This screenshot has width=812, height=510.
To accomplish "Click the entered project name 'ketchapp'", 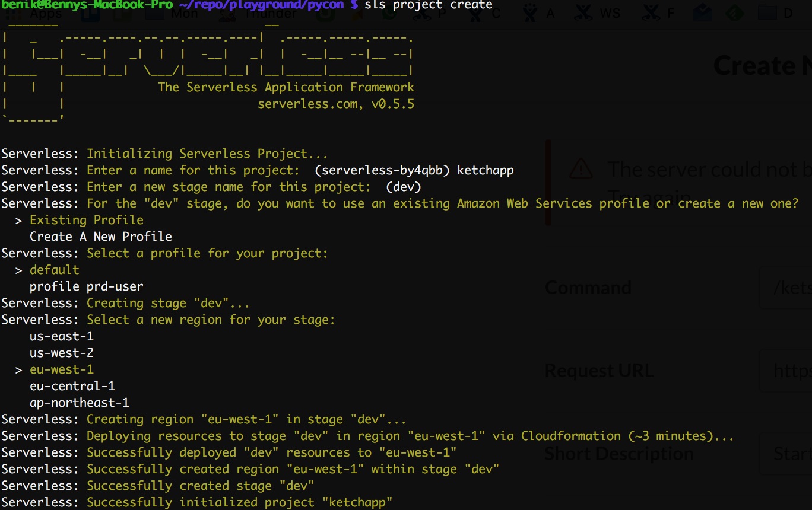I will pos(486,170).
